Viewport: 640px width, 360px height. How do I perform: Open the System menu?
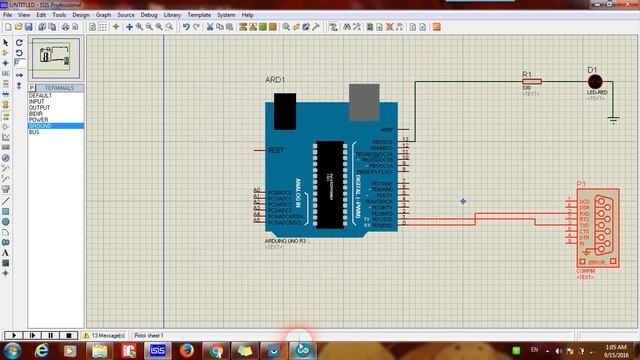tap(226, 15)
